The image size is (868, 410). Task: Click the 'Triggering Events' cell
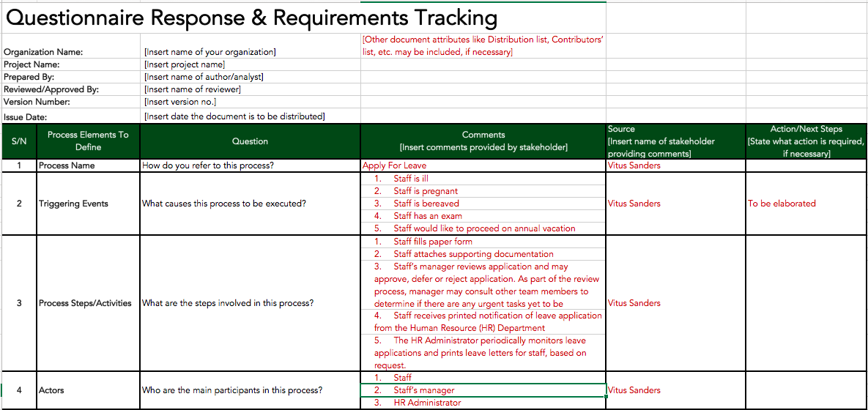pos(89,204)
